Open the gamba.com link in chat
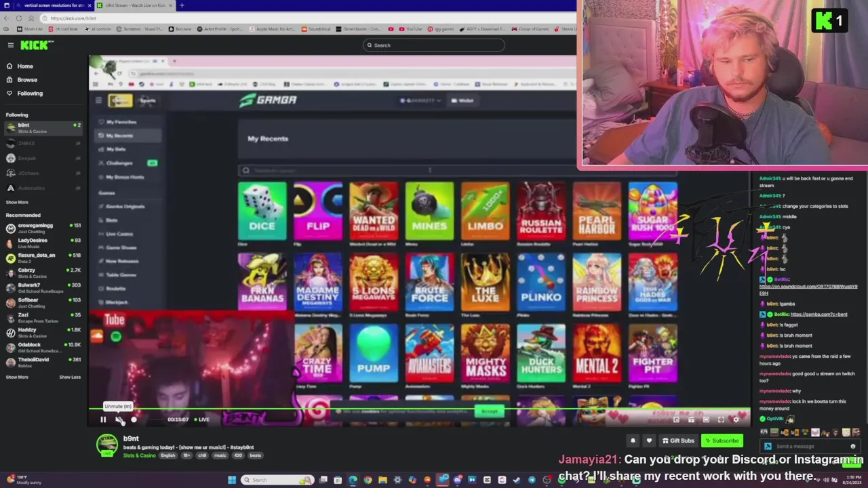This screenshot has height=488, width=868. pyautogui.click(x=818, y=314)
